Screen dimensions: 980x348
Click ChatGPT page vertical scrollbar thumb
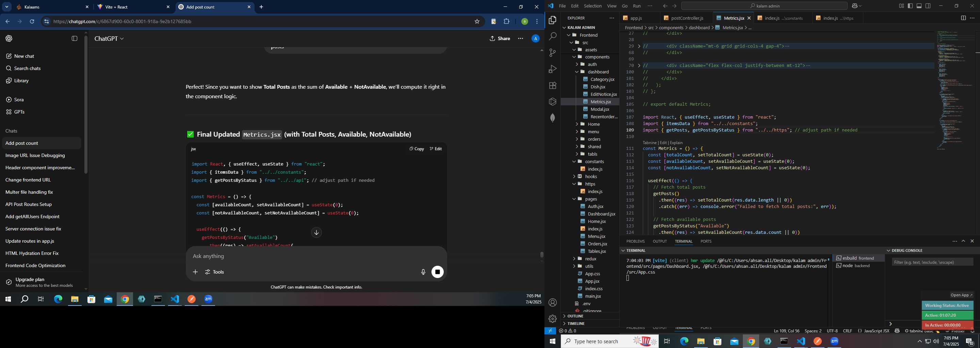[x=542, y=255]
